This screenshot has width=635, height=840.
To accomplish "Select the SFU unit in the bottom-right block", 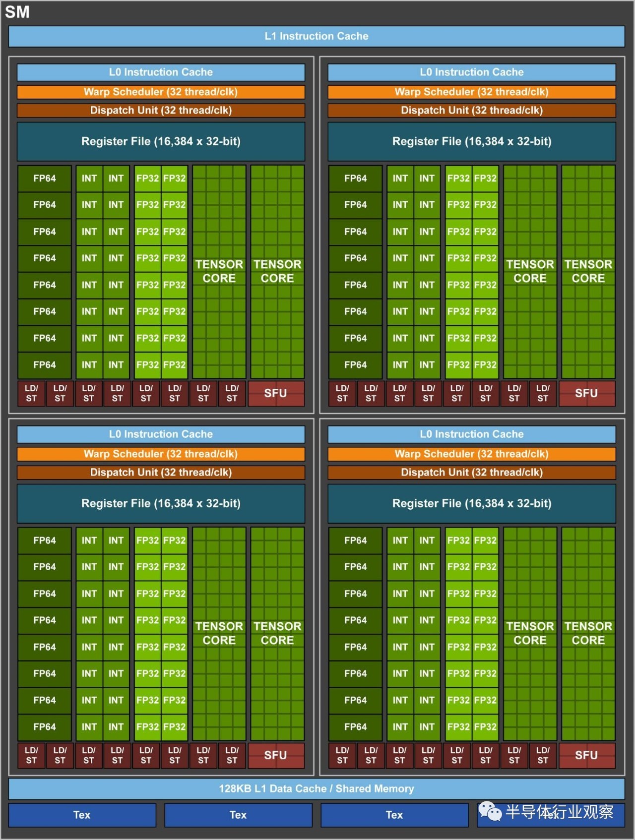I will click(x=587, y=756).
